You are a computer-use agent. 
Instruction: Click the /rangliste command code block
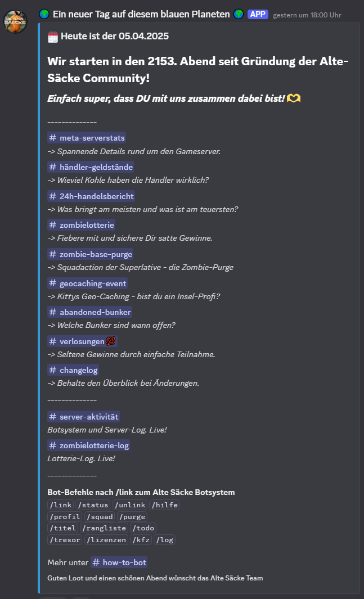105,528
